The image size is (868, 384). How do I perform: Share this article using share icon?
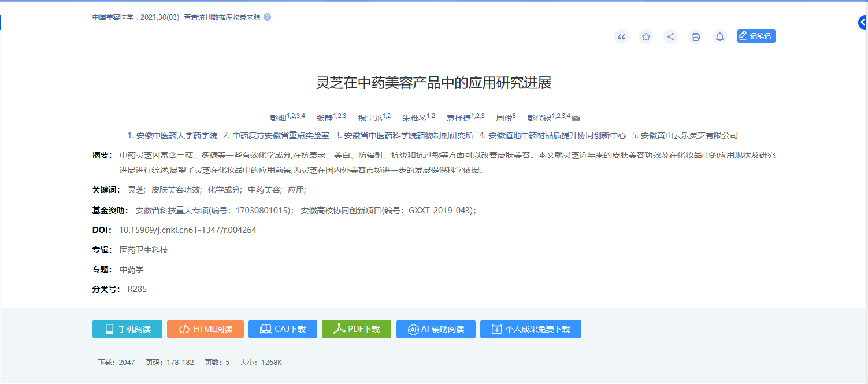tap(670, 36)
